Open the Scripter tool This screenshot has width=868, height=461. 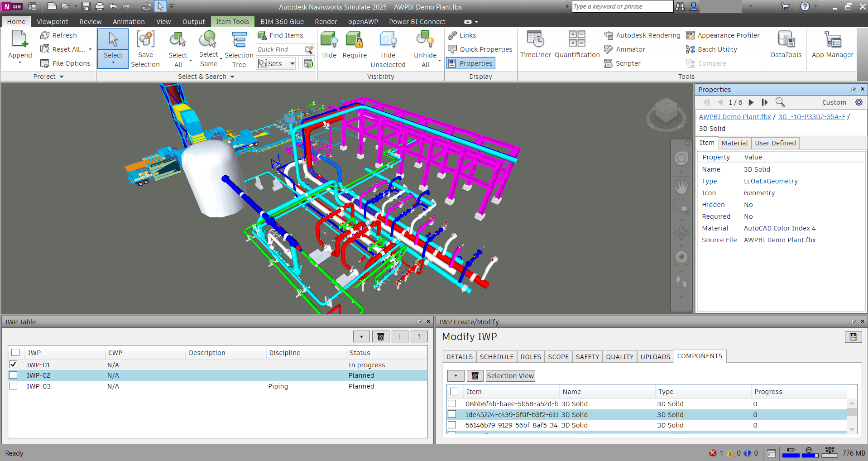pos(622,63)
